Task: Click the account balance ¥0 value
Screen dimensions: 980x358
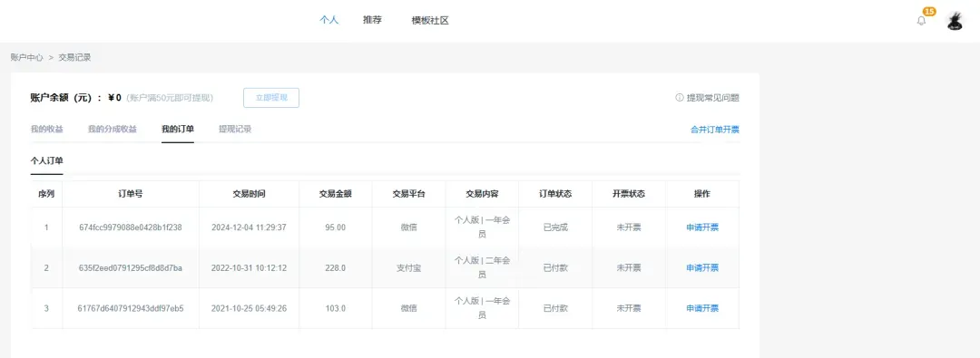Action: click(x=114, y=98)
